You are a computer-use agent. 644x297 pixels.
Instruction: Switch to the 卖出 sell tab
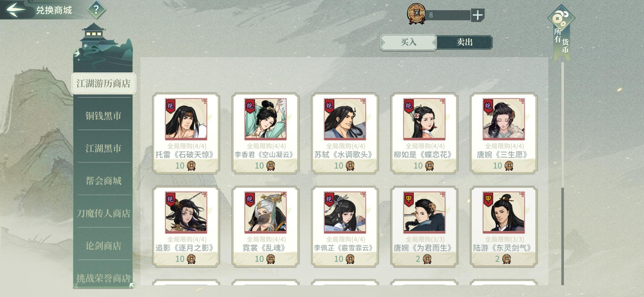coord(465,42)
